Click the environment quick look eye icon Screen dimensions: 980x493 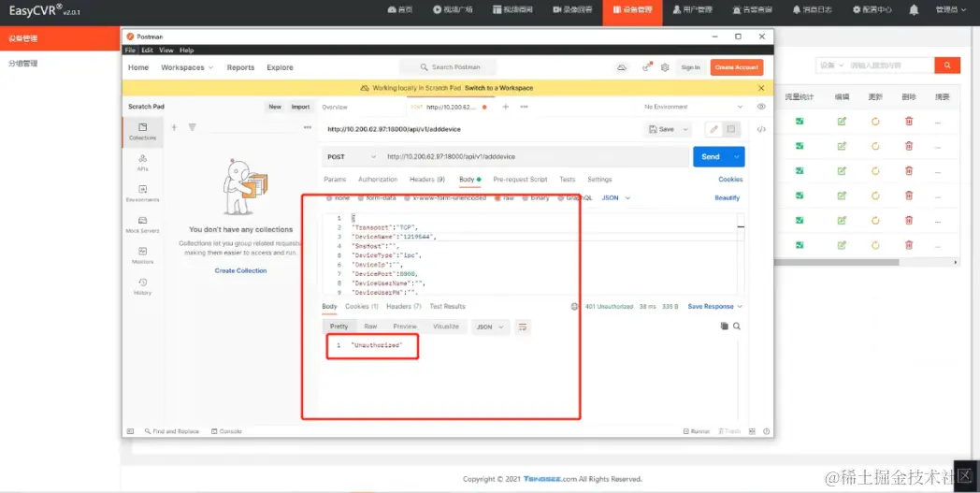[761, 107]
